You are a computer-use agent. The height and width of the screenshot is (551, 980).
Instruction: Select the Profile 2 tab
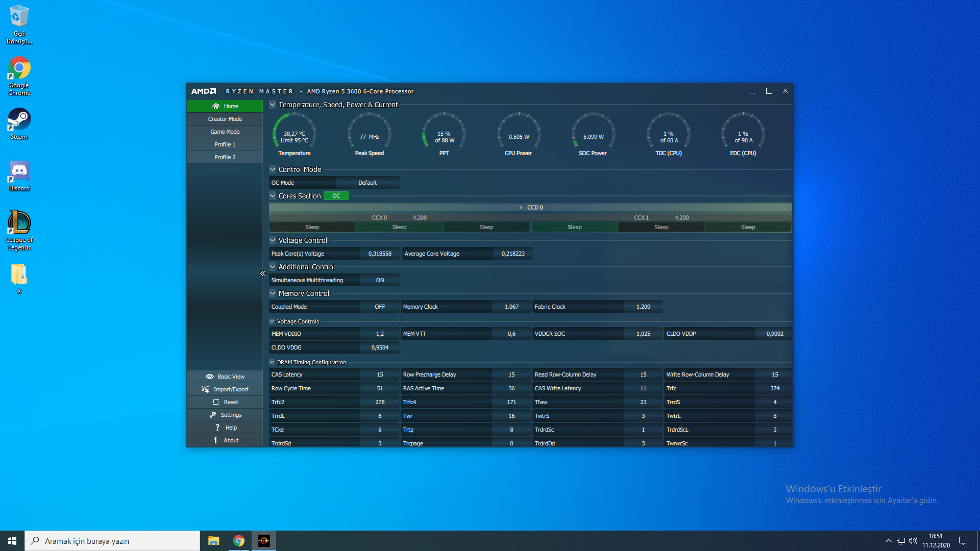click(x=225, y=157)
